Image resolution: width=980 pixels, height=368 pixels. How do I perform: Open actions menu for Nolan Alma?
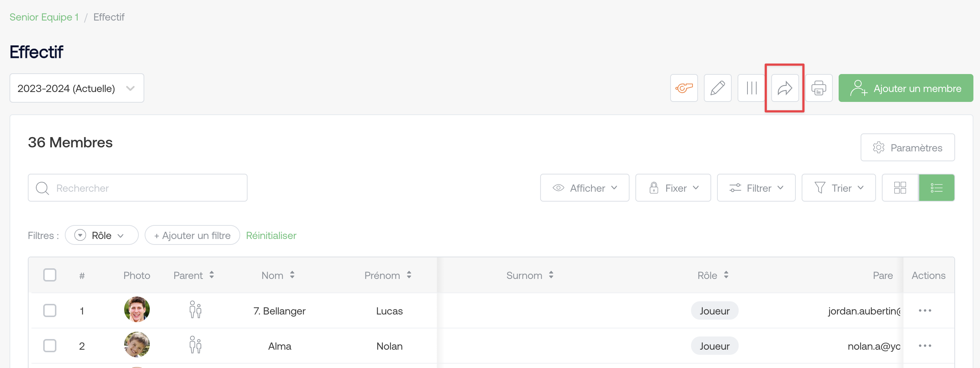pos(924,346)
